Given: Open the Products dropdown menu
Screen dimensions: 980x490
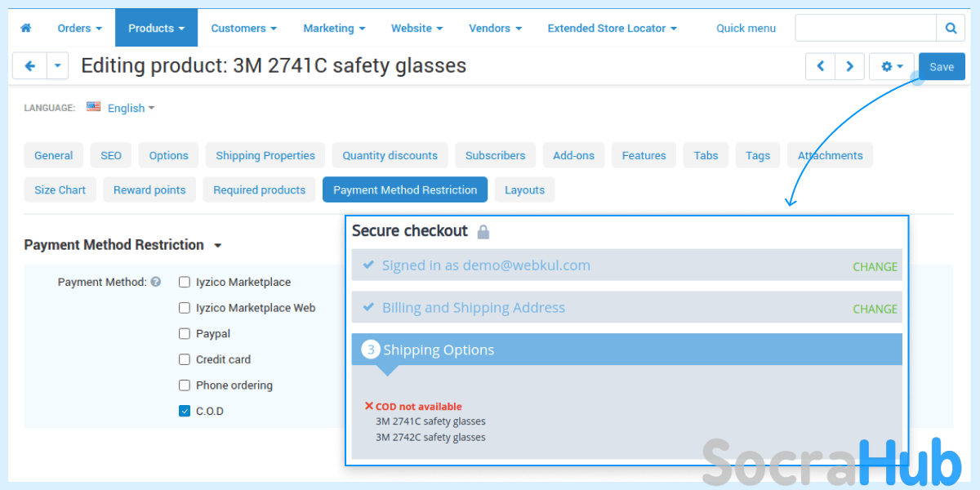Looking at the screenshot, I should pos(156,28).
